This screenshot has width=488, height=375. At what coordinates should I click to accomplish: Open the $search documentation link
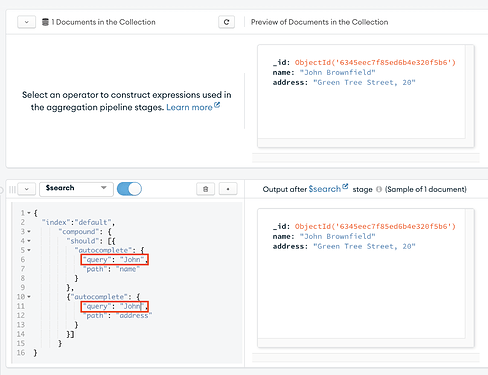pyautogui.click(x=325, y=189)
